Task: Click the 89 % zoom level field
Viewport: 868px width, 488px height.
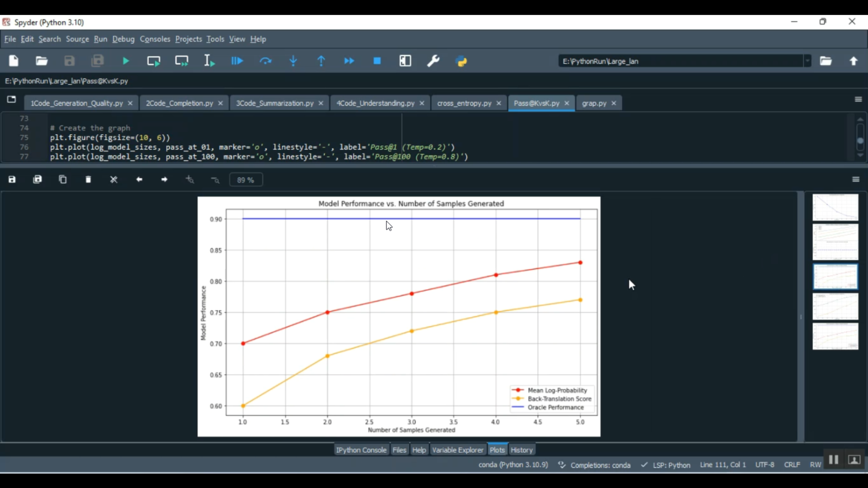Action: (x=246, y=180)
